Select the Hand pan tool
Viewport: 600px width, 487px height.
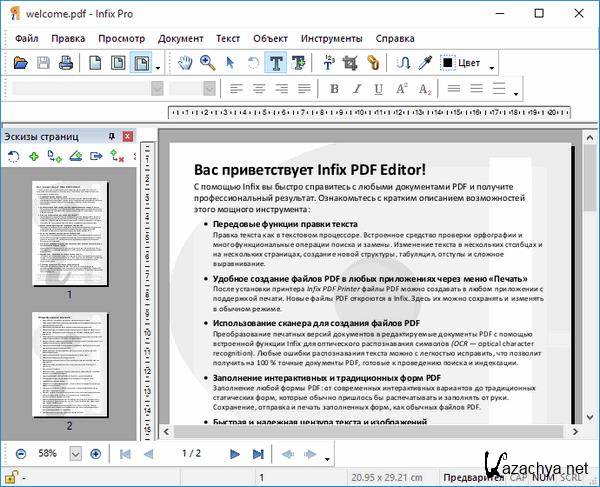click(185, 63)
